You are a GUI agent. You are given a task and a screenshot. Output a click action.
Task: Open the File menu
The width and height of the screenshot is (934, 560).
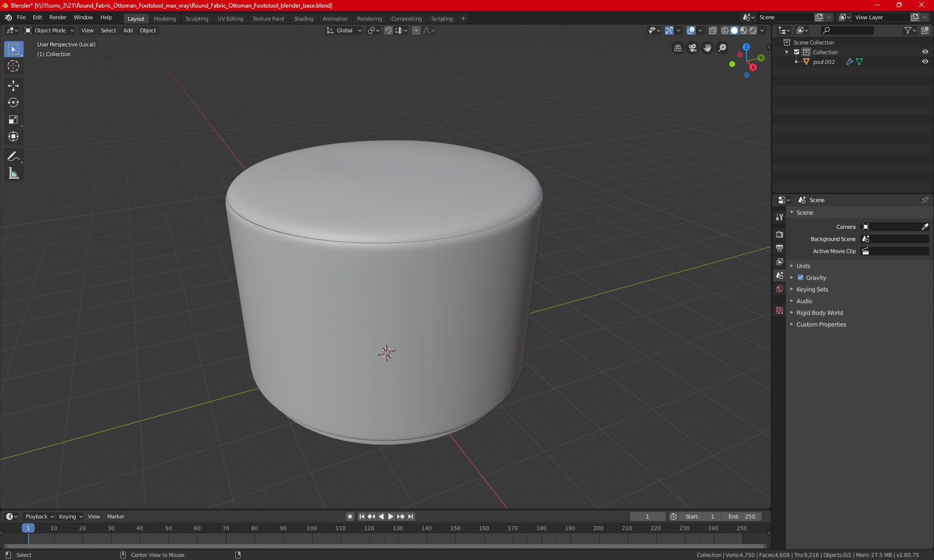(x=21, y=17)
